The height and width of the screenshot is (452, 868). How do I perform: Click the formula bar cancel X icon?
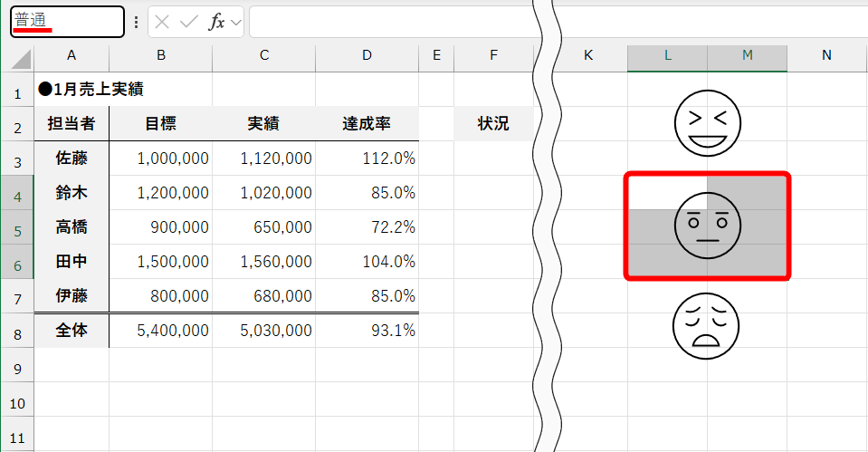(162, 22)
